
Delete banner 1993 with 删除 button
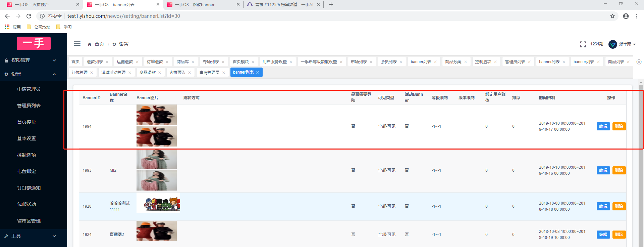coord(619,170)
